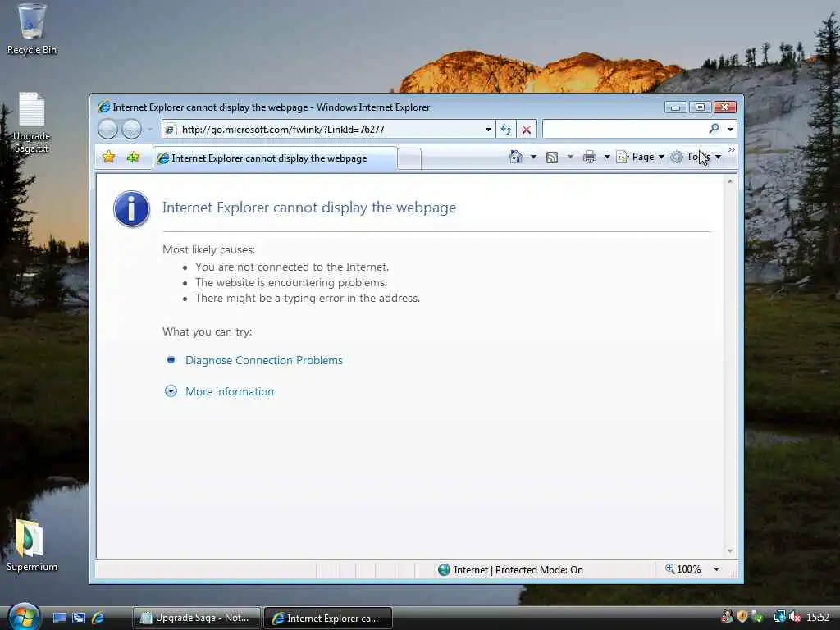Open the Windows Start orb
Image resolution: width=840 pixels, height=630 pixels.
point(24,617)
